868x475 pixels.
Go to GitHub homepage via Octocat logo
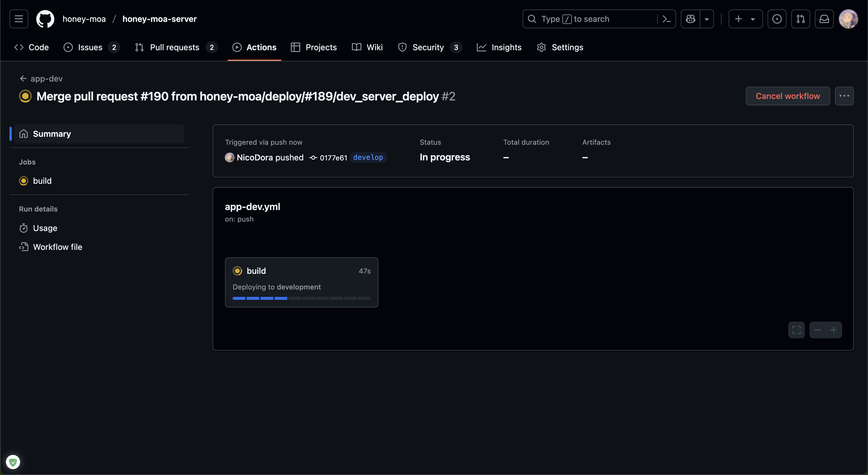45,19
